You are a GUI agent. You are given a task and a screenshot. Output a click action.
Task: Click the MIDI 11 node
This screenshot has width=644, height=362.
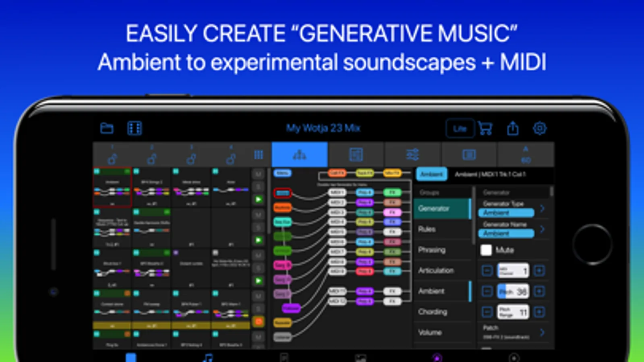[x=337, y=291]
